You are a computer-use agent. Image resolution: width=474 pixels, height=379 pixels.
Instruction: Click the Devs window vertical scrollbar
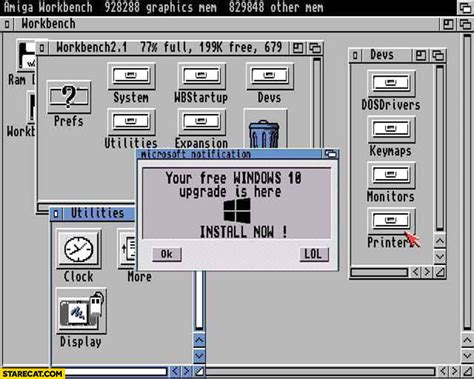pos(440,148)
